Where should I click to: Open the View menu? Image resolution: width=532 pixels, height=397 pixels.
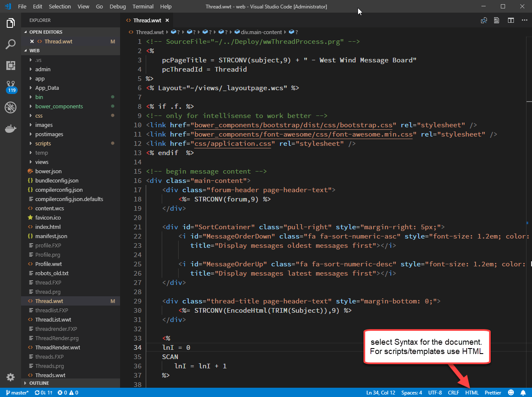(83, 7)
